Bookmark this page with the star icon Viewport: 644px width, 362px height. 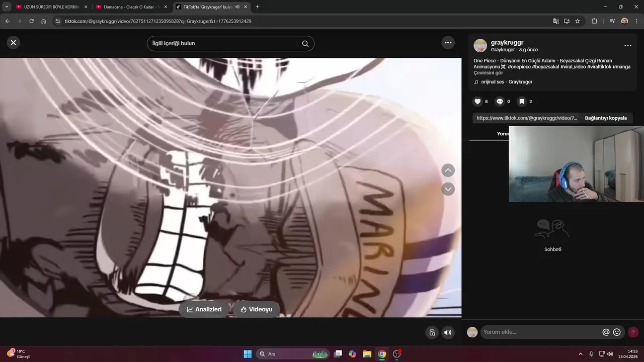click(578, 21)
